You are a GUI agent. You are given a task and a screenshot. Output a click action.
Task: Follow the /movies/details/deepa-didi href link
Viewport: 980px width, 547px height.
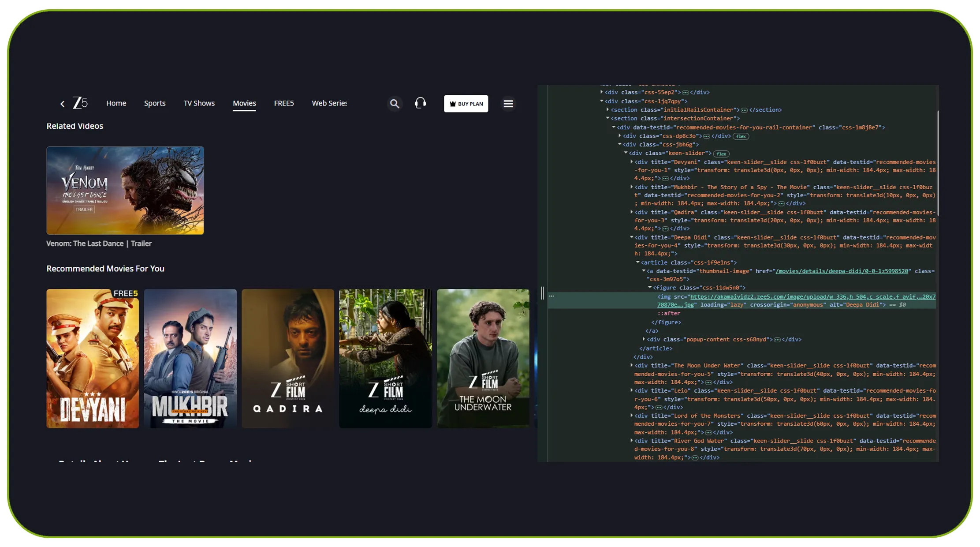[x=842, y=271]
